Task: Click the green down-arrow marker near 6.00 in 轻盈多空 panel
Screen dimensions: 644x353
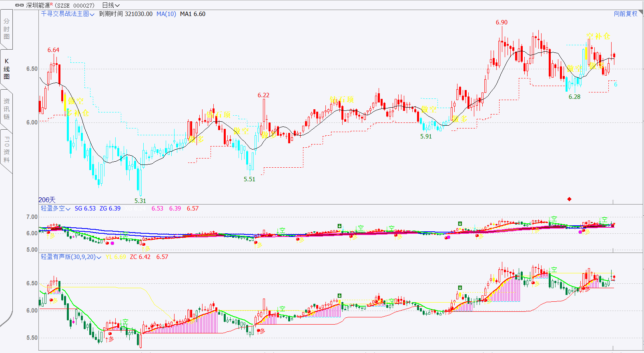Action: pos(339,226)
